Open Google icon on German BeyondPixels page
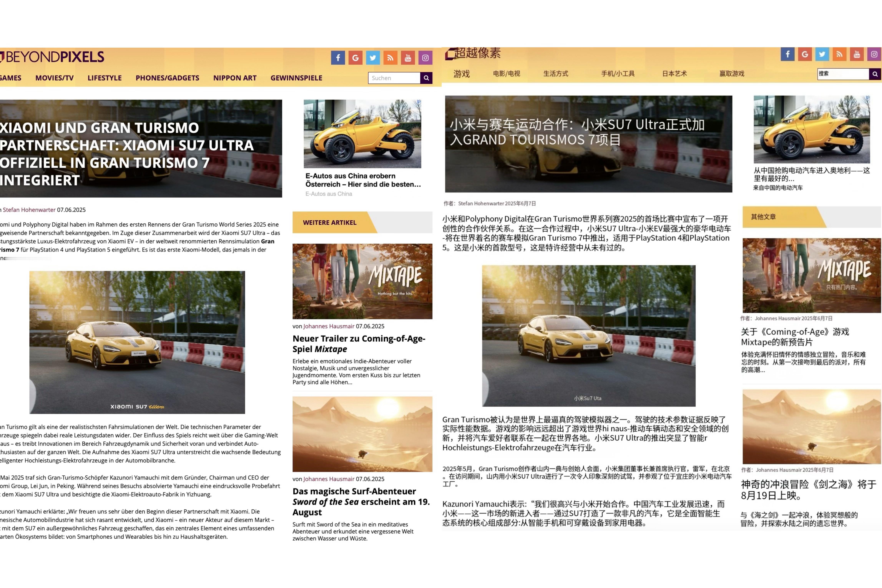 tap(355, 58)
